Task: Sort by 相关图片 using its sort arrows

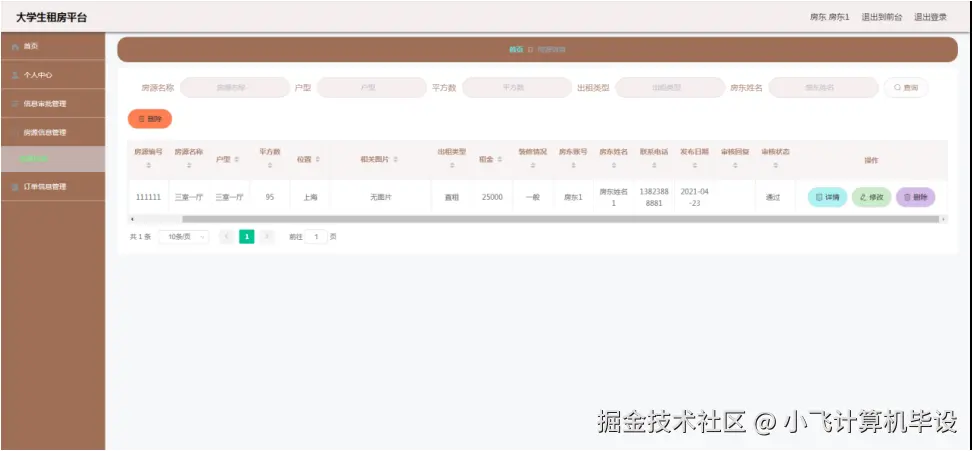Action: coord(395,159)
